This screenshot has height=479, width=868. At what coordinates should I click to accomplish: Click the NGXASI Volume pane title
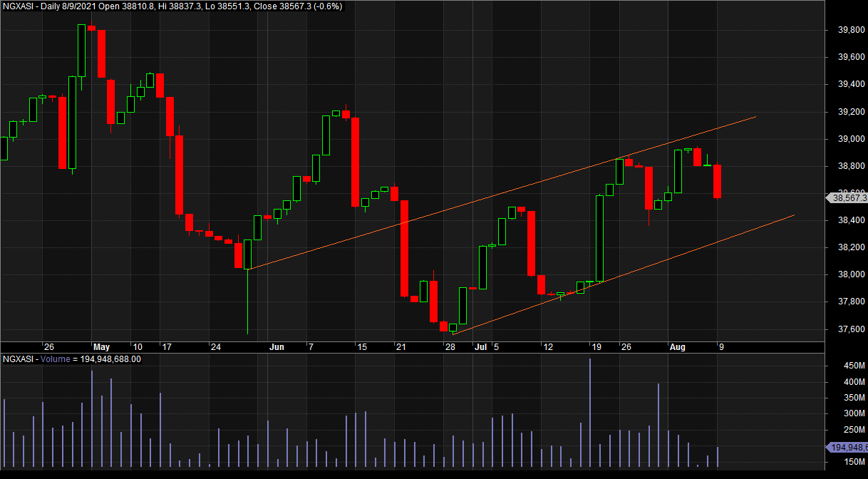coord(71,359)
